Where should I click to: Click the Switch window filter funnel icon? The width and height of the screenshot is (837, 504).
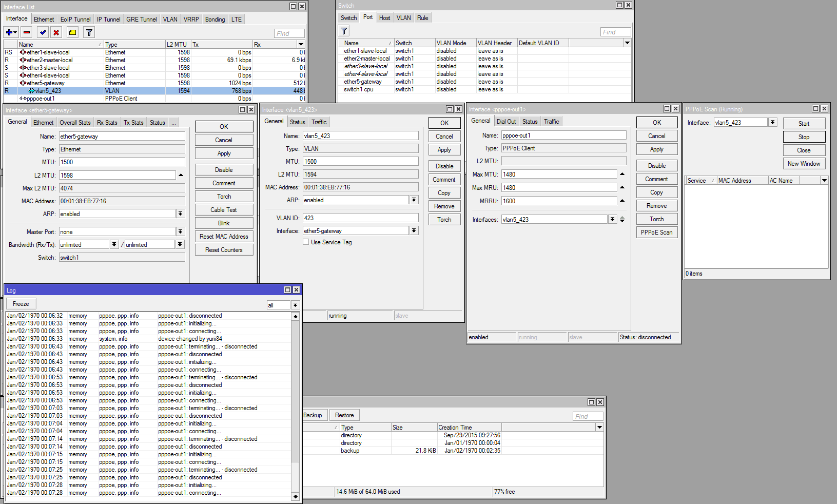pyautogui.click(x=344, y=31)
